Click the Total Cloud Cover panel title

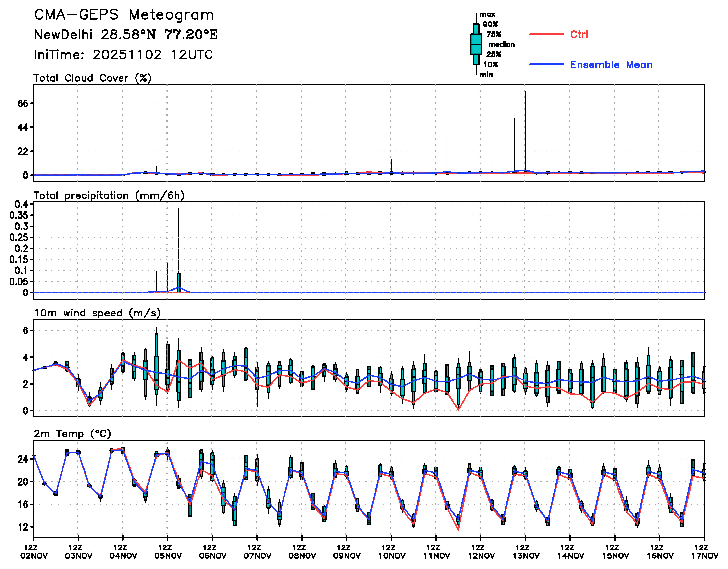92,78
